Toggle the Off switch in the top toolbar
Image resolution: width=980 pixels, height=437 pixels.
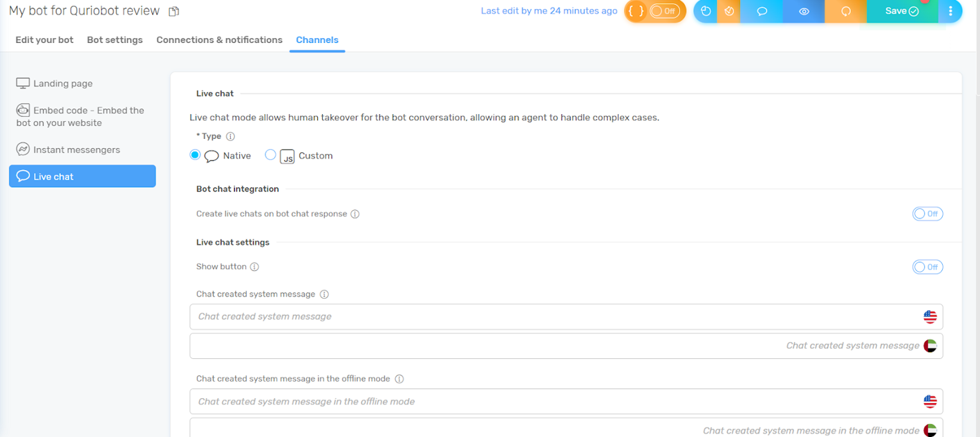point(664,11)
